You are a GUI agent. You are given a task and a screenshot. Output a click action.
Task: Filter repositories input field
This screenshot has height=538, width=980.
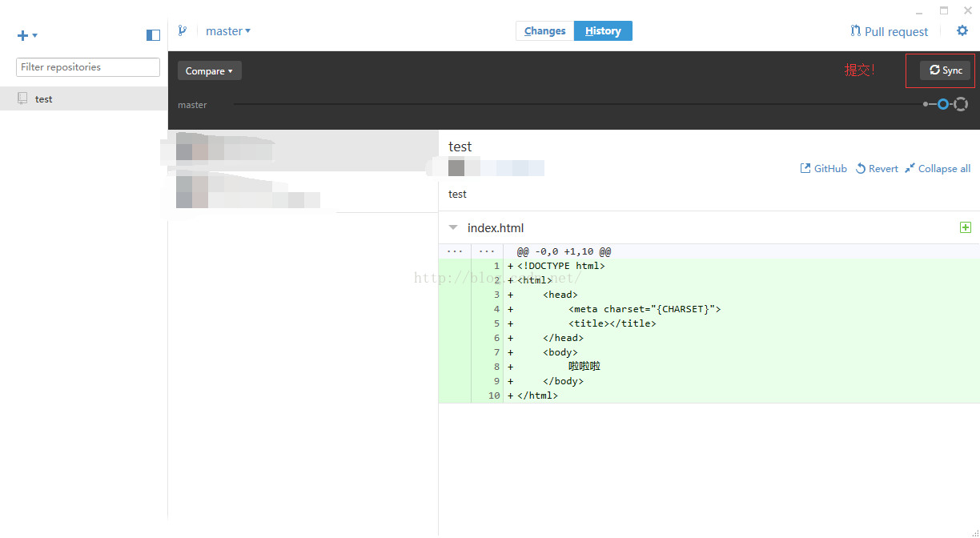88,67
